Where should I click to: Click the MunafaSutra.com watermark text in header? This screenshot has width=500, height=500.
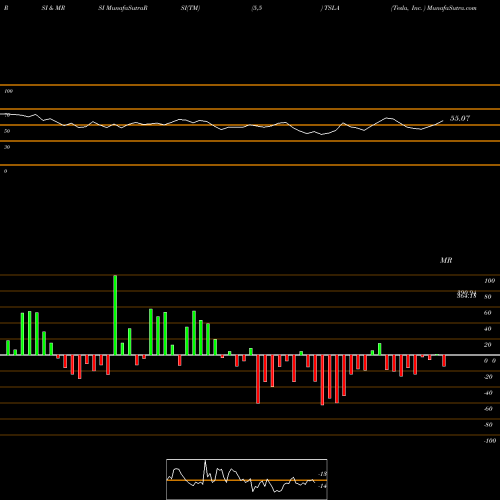452,8
